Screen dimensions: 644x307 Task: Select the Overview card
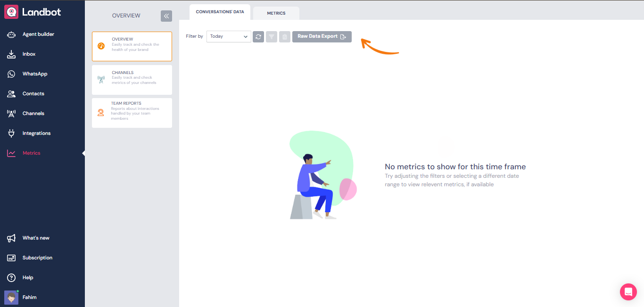tap(132, 46)
